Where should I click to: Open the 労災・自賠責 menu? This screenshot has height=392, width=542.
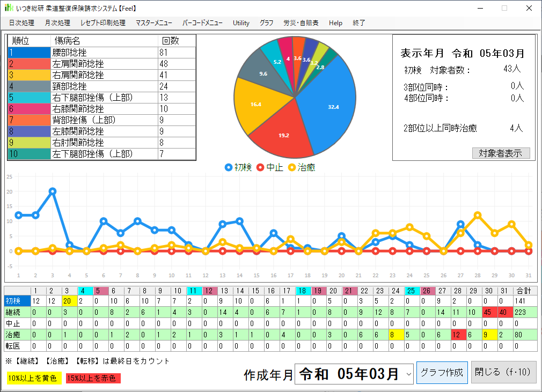301,23
